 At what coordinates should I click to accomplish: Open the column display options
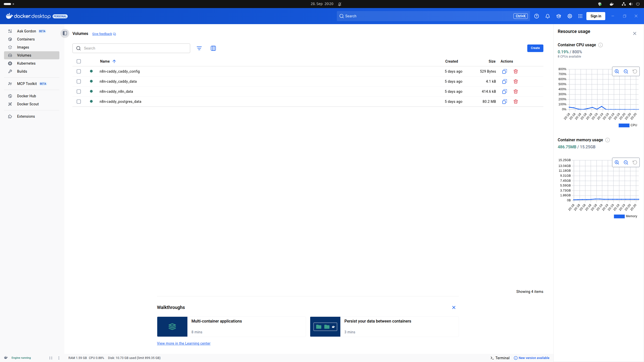(x=213, y=48)
